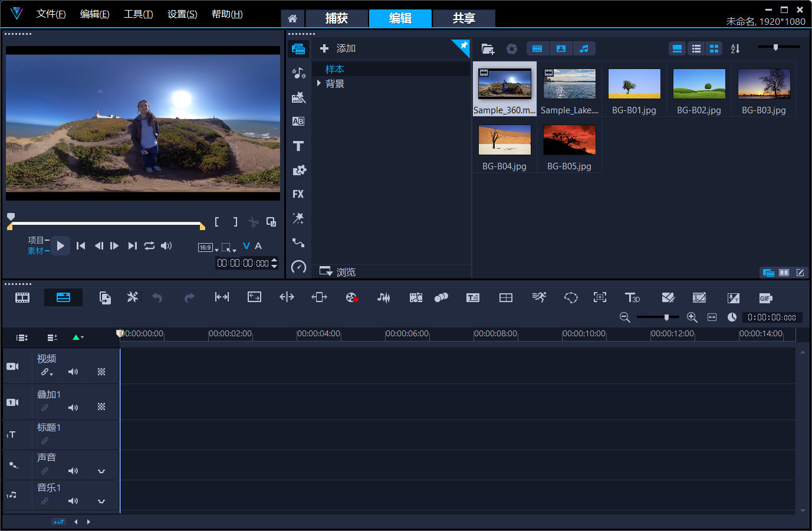Switch timeline to Storyboard view
This screenshot has width=812, height=531.
click(x=22, y=297)
